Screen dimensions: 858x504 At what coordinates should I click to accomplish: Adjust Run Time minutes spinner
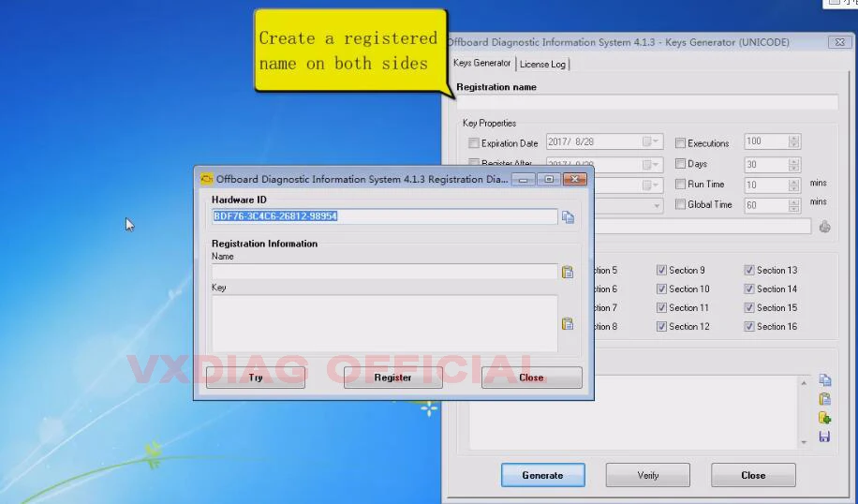(x=794, y=185)
